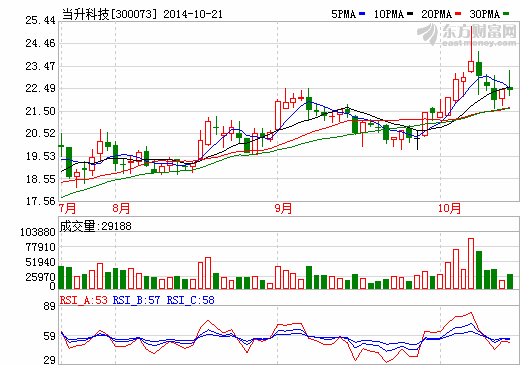Click the 25.44 price axis label
The height and width of the screenshot is (365, 520).
pos(40,20)
